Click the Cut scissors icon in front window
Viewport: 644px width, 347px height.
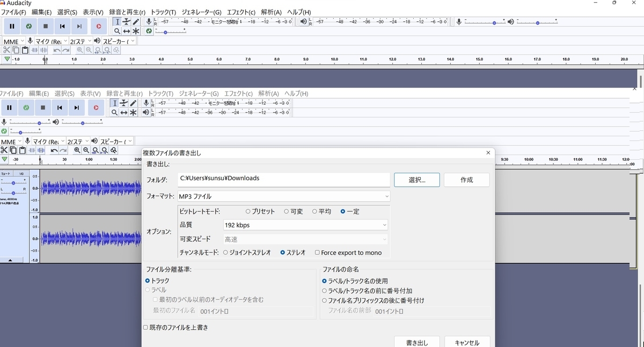[4, 151]
